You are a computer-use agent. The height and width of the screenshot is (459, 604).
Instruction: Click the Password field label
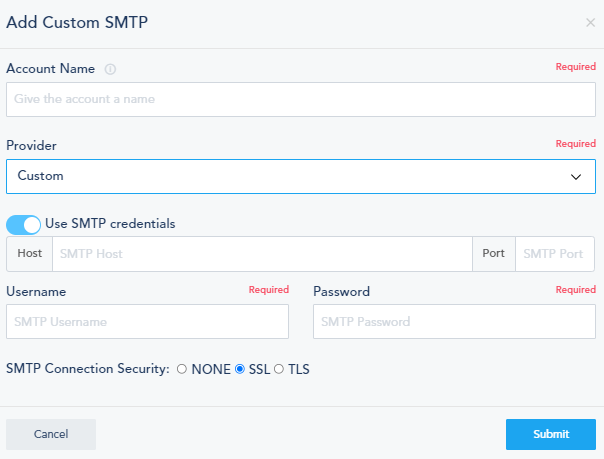pyautogui.click(x=341, y=292)
